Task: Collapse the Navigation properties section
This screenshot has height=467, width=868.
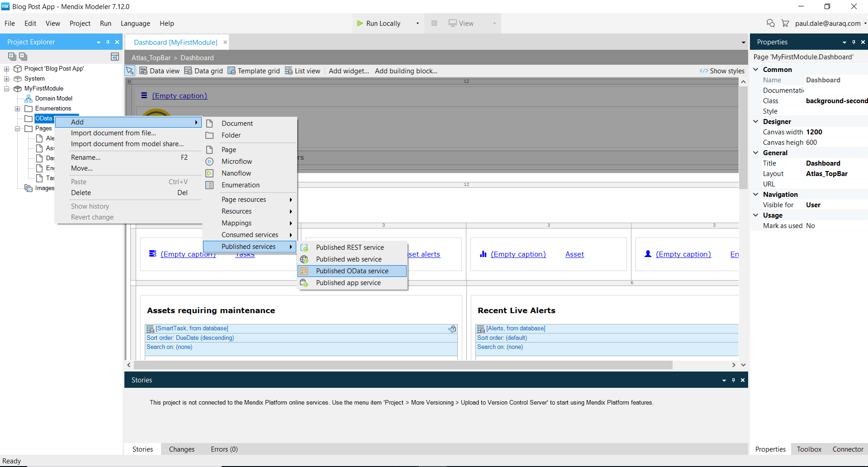Action: coord(756,194)
